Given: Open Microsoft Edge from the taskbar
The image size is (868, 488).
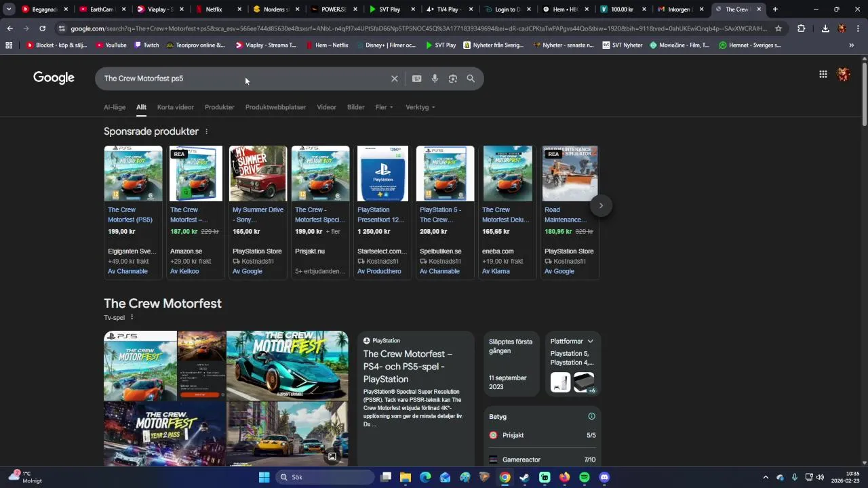Looking at the screenshot, I should (425, 477).
